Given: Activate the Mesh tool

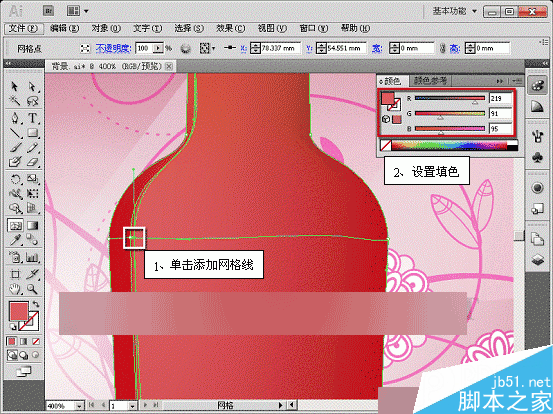Looking at the screenshot, I should 15,225.
